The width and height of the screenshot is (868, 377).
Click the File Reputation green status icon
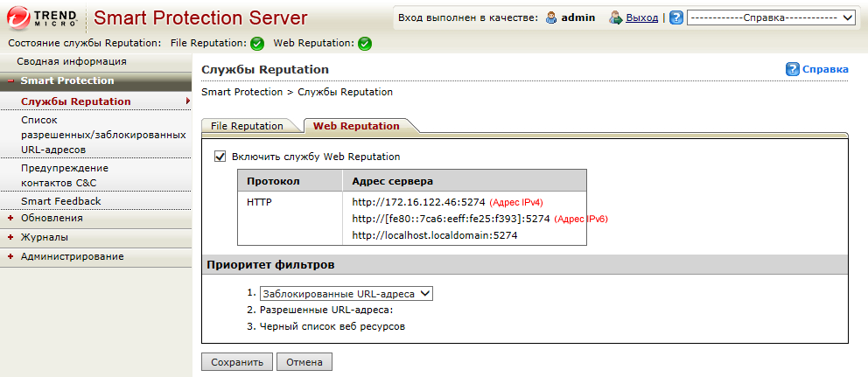pos(256,43)
